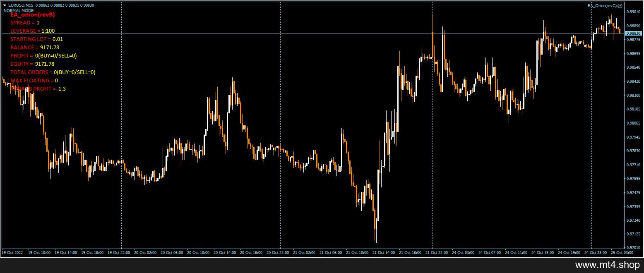Viewport: 644px width, 273px height.
Task: Click the 0.97125 price axis value
Action: 634,234
